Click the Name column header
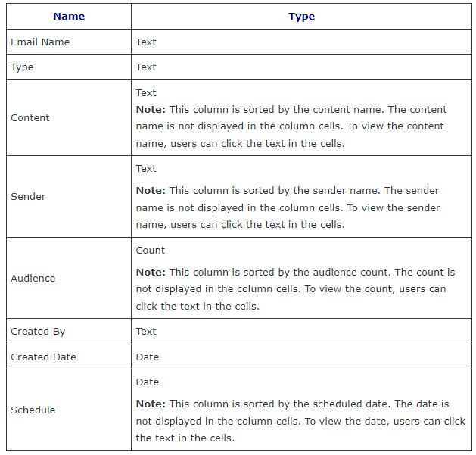 (x=69, y=16)
